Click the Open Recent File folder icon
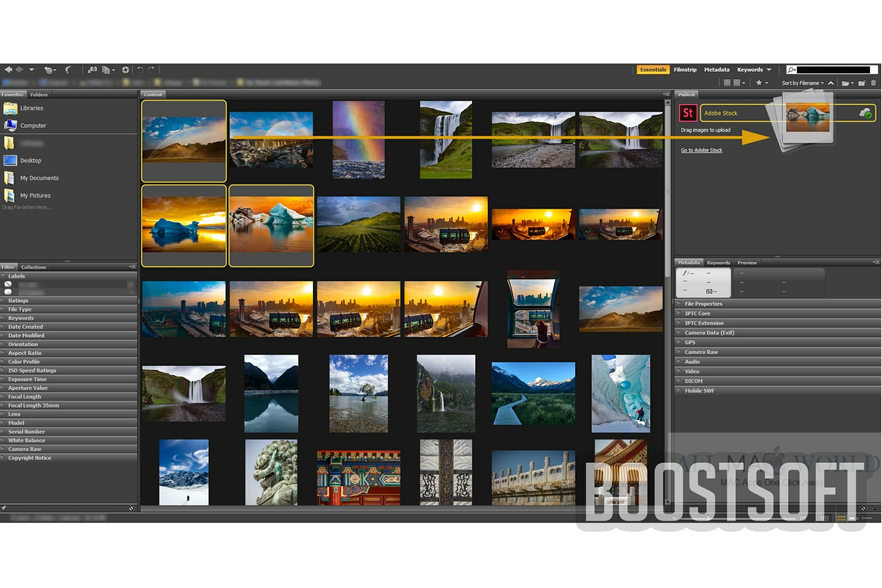This screenshot has width=882, height=588. click(848, 83)
